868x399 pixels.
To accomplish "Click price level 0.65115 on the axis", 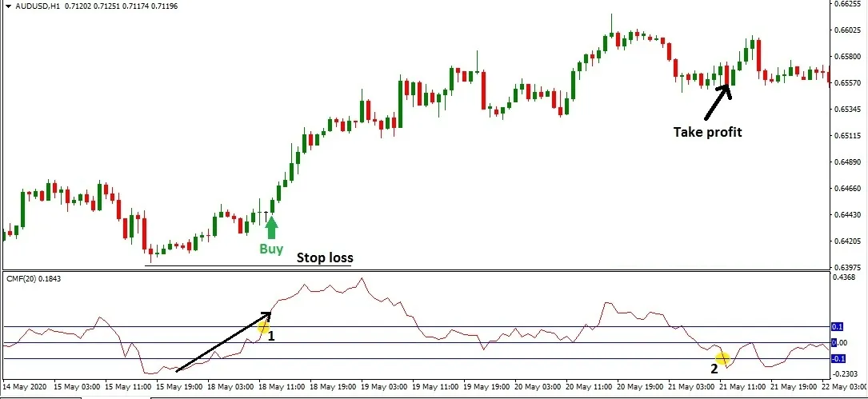I will [847, 136].
